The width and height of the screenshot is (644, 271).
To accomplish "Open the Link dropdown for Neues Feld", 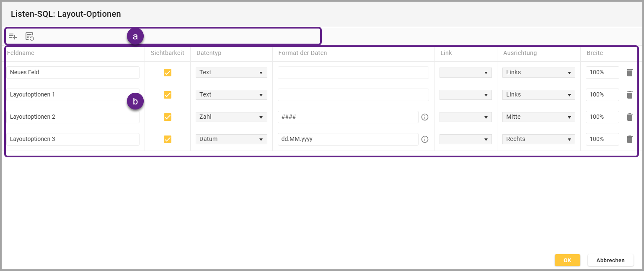I will coord(466,73).
